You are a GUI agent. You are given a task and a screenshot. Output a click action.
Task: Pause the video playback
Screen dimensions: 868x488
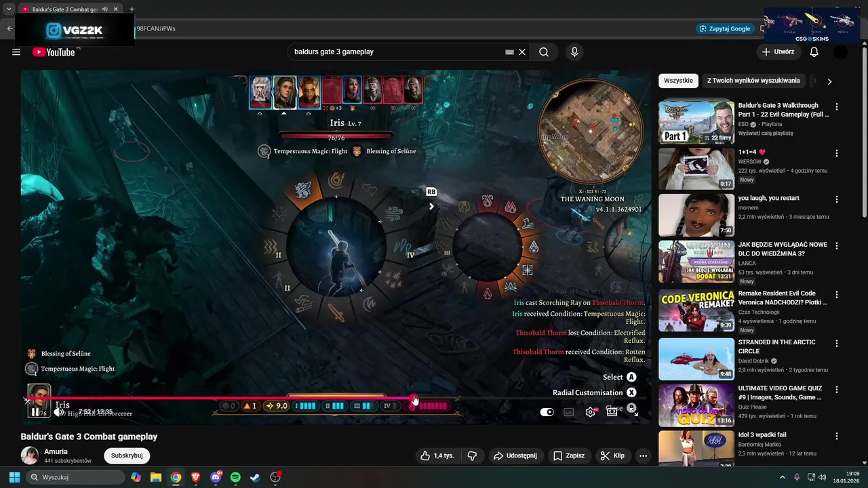click(x=35, y=412)
